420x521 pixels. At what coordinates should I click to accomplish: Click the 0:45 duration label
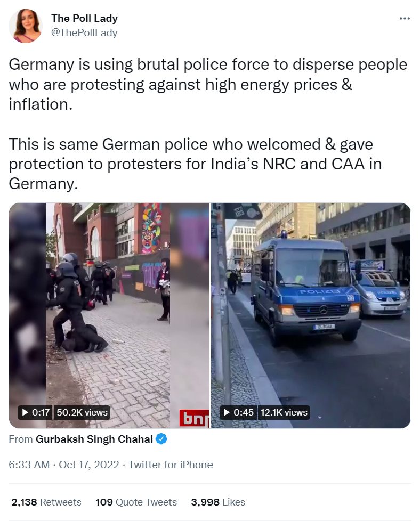coord(244,412)
